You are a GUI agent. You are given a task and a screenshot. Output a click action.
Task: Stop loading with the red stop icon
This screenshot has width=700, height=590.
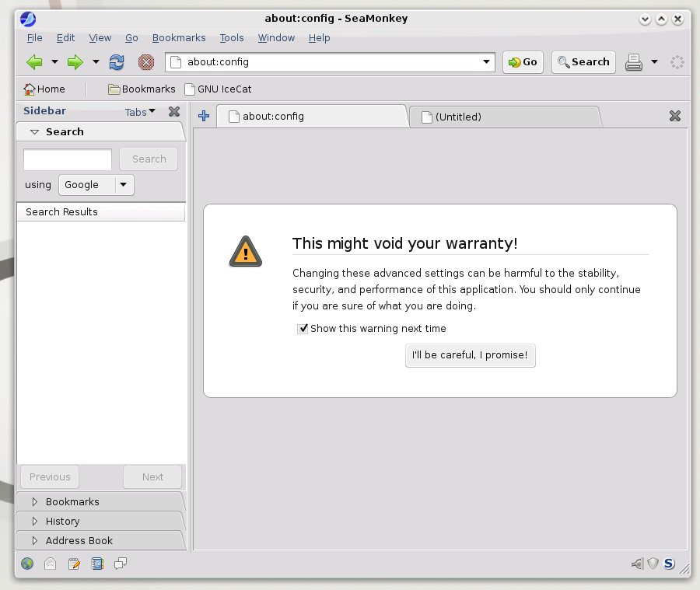tap(146, 62)
